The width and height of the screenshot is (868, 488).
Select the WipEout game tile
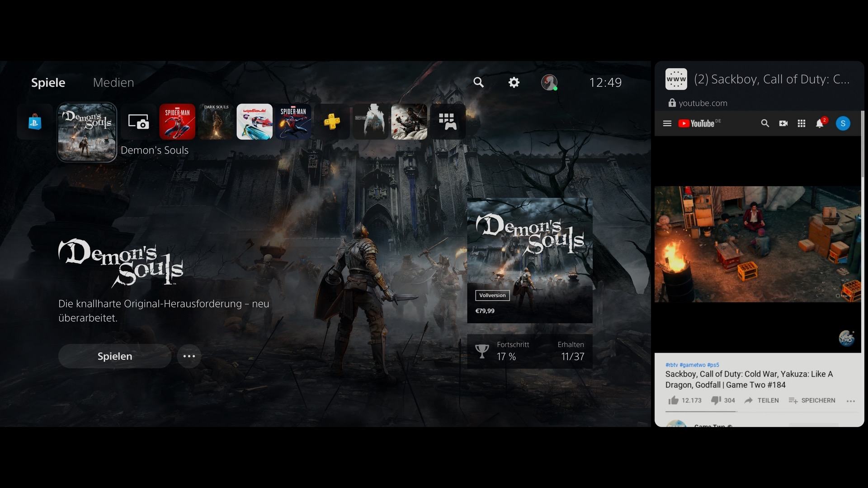[255, 122]
